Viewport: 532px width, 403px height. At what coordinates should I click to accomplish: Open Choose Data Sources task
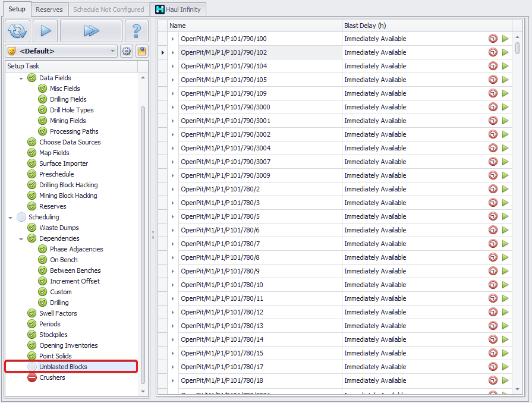pyautogui.click(x=70, y=142)
